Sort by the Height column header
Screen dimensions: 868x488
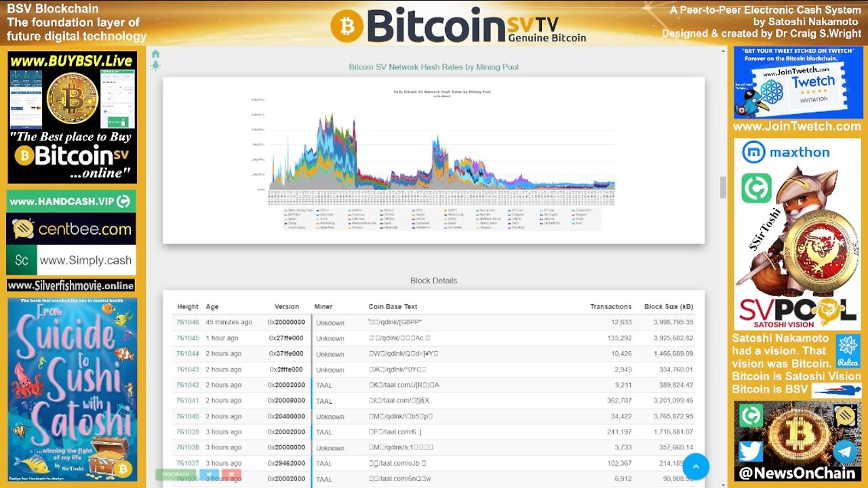coord(188,306)
